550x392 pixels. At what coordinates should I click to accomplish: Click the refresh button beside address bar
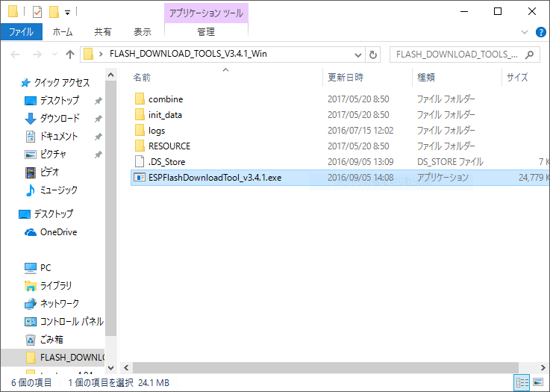pos(373,55)
